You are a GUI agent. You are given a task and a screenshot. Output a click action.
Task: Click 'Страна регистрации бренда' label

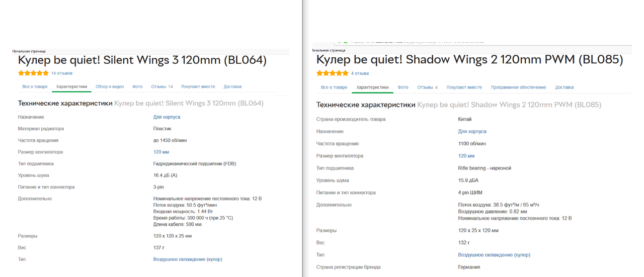point(348,267)
